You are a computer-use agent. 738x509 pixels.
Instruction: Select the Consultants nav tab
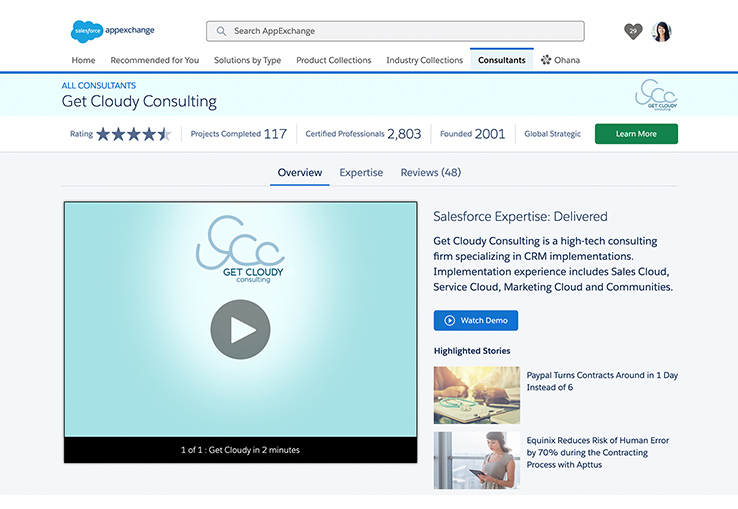[502, 60]
